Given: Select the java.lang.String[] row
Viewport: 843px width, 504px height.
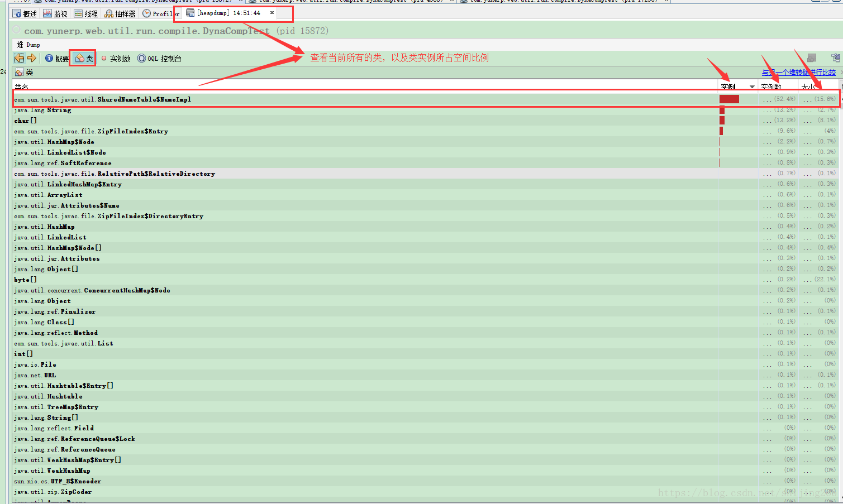Looking at the screenshot, I should point(426,417).
